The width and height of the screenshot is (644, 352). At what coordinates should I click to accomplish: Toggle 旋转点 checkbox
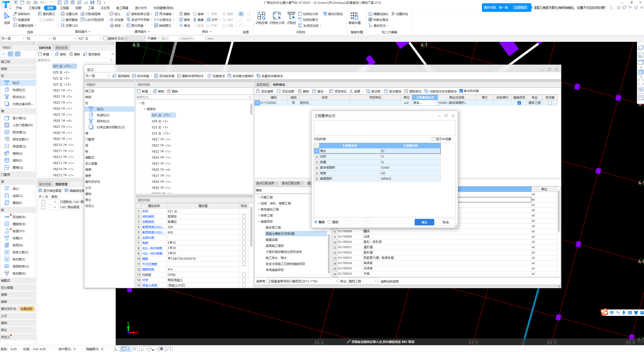pos(105,38)
